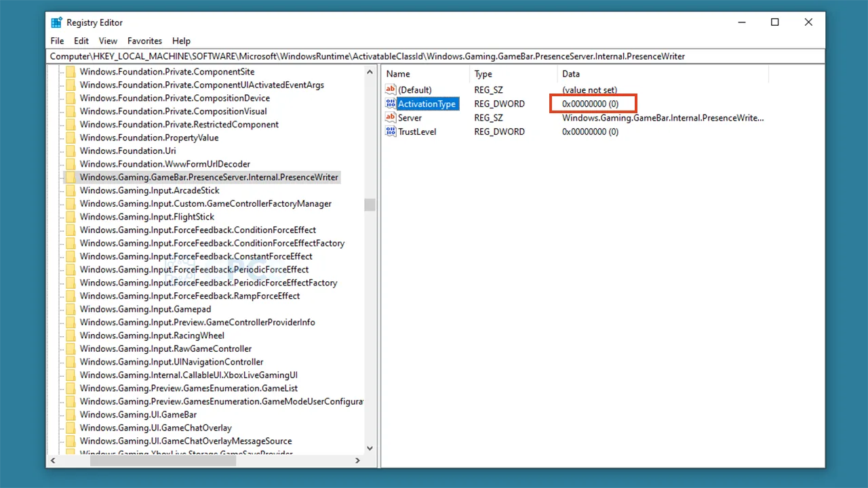Click the folder icon for Windows.Gaming.Input.ArcadeStick
This screenshot has height=488, width=868.
pyautogui.click(x=71, y=190)
